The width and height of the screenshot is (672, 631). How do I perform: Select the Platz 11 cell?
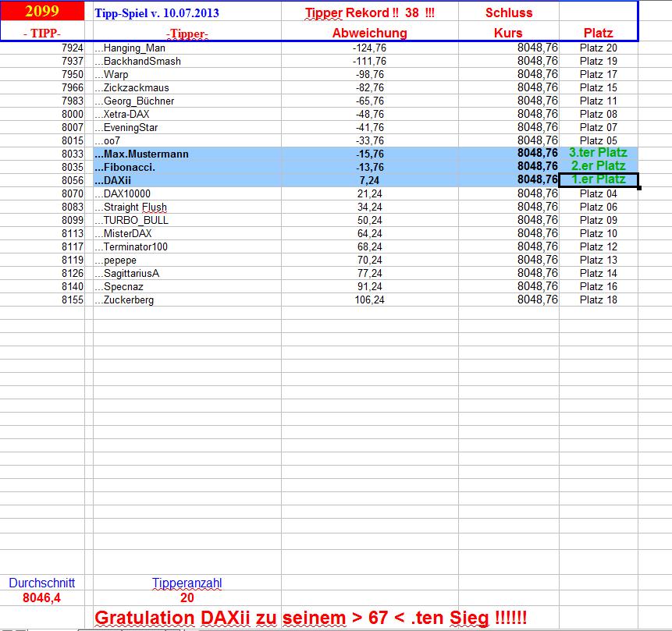(599, 101)
